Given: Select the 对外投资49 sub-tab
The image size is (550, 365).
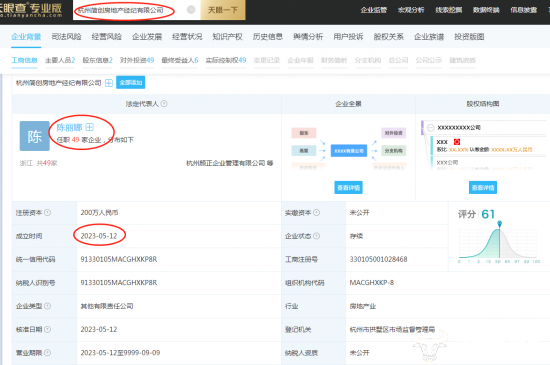Looking at the screenshot, I should [x=137, y=60].
